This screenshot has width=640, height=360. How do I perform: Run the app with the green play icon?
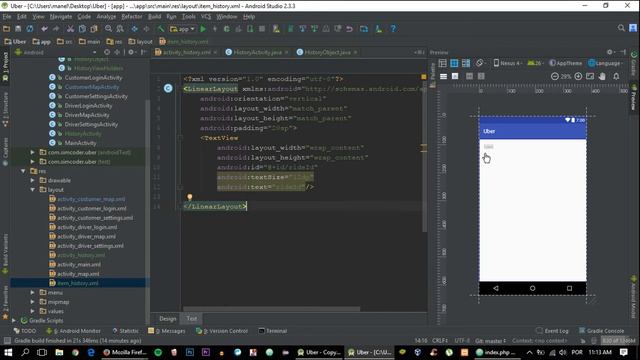click(203, 29)
